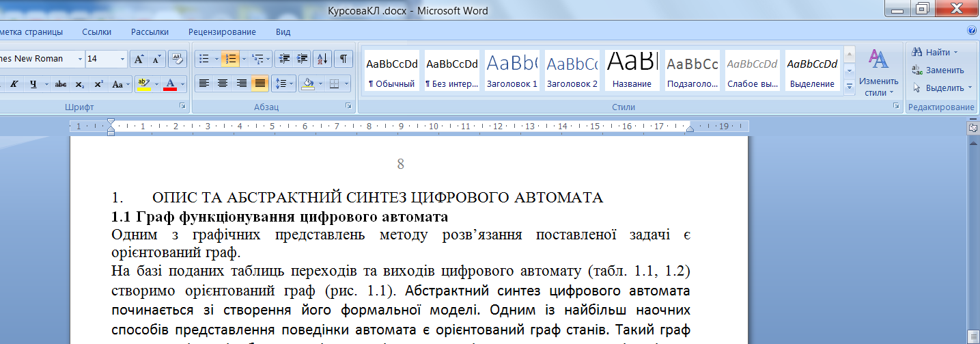Image resolution: width=980 pixels, height=344 pixels.
Task: Apply Слабое выделение style
Action: [x=753, y=70]
